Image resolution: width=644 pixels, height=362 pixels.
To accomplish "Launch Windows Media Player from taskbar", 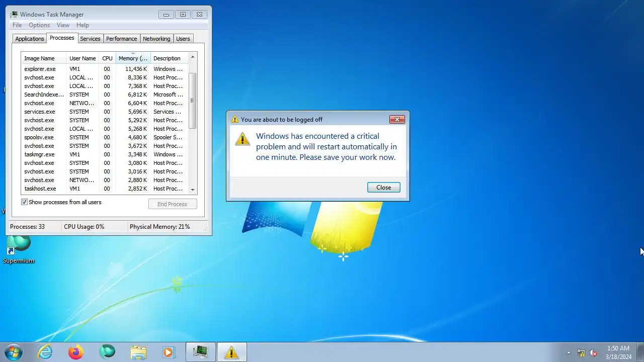I will [x=169, y=352].
